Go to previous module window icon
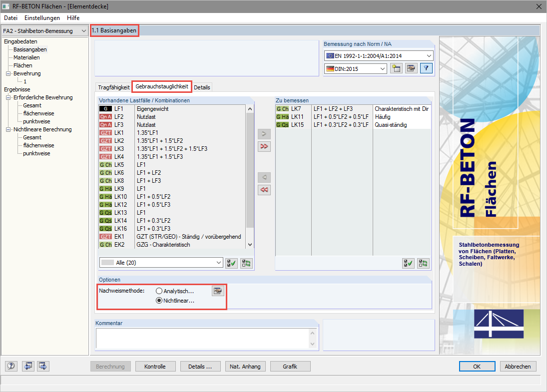This screenshot has height=392, width=547. click(28, 366)
